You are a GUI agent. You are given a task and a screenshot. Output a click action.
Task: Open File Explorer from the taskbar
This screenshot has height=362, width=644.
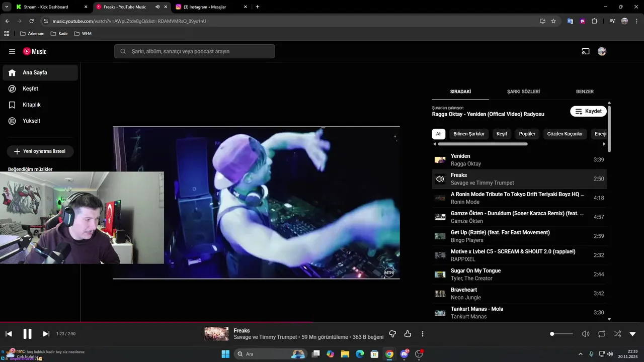tap(345, 354)
